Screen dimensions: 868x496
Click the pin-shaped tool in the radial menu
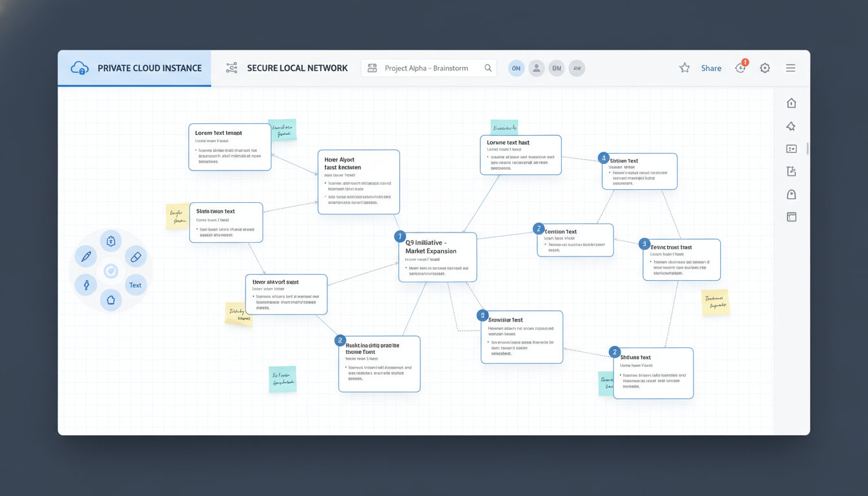[86, 285]
